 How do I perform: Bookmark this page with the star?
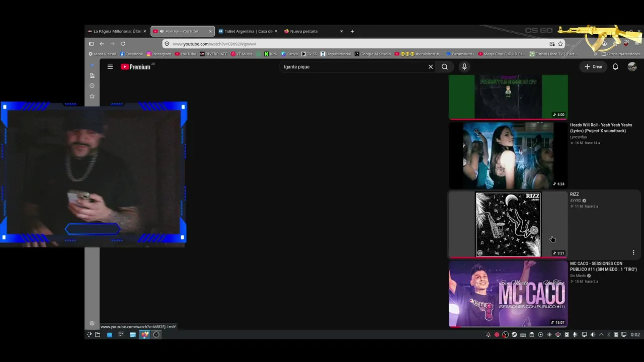tap(560, 44)
